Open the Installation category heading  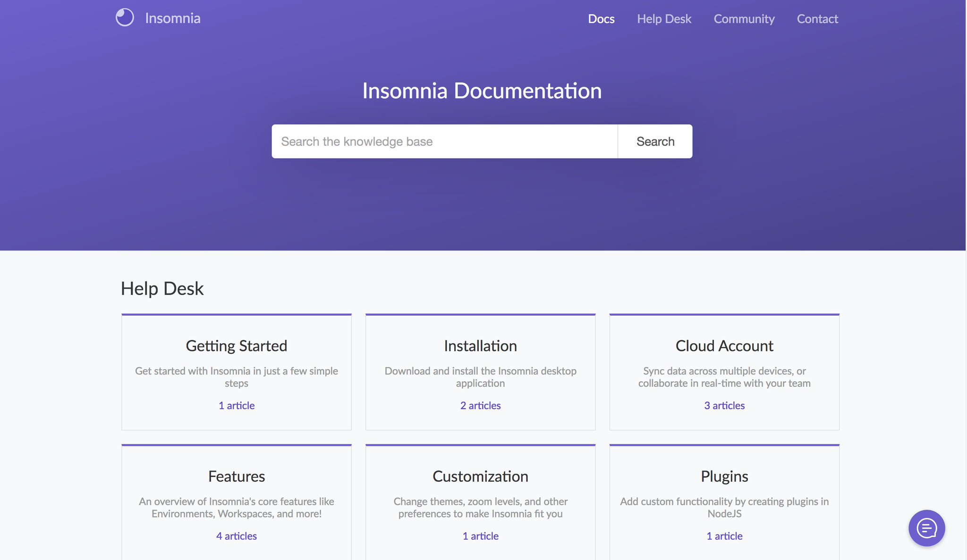[480, 346]
